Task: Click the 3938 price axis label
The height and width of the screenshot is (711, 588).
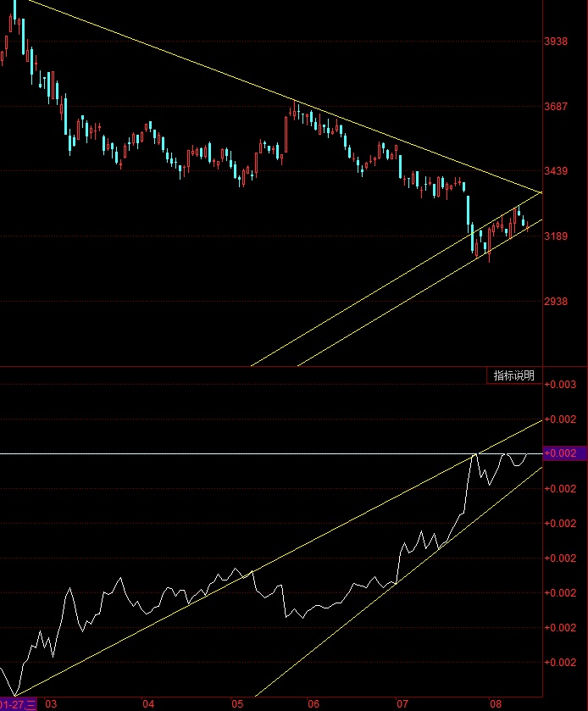Action: click(556, 42)
